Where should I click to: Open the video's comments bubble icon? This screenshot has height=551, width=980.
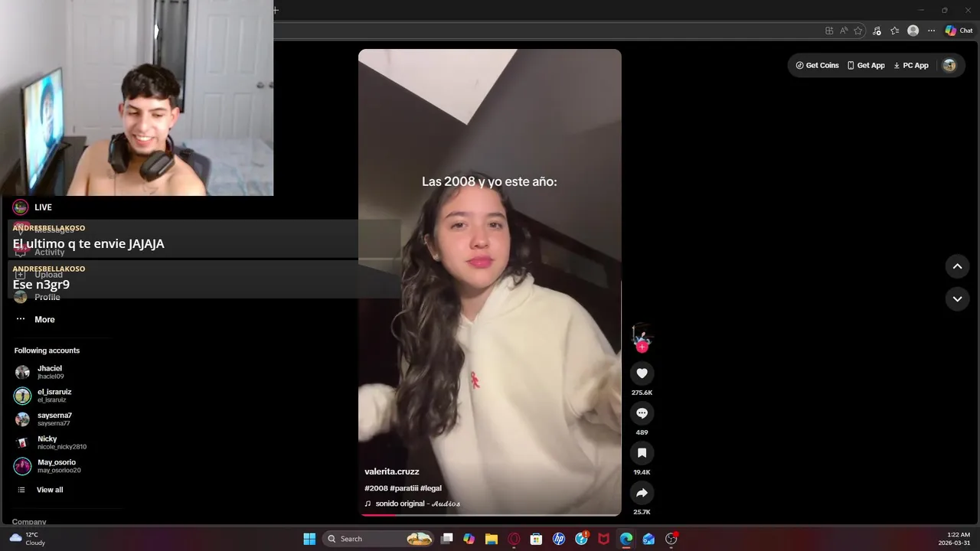[642, 413]
